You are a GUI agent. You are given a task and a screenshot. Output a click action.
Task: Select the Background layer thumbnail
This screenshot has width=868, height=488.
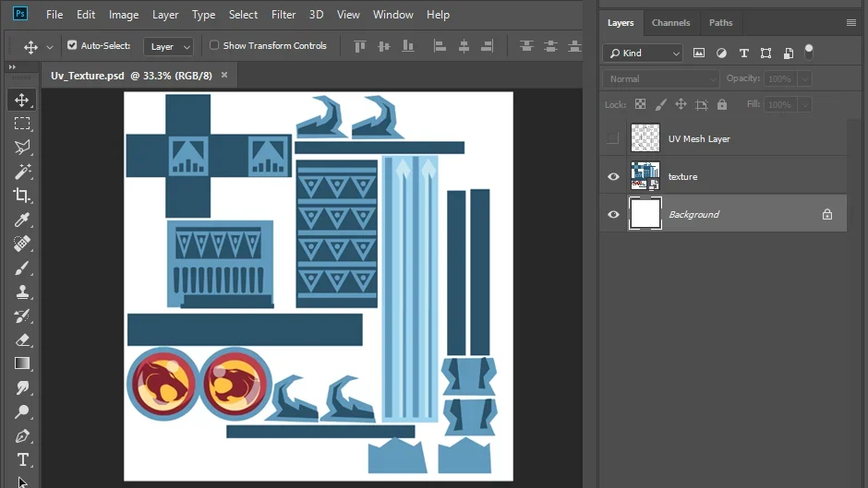(x=645, y=214)
